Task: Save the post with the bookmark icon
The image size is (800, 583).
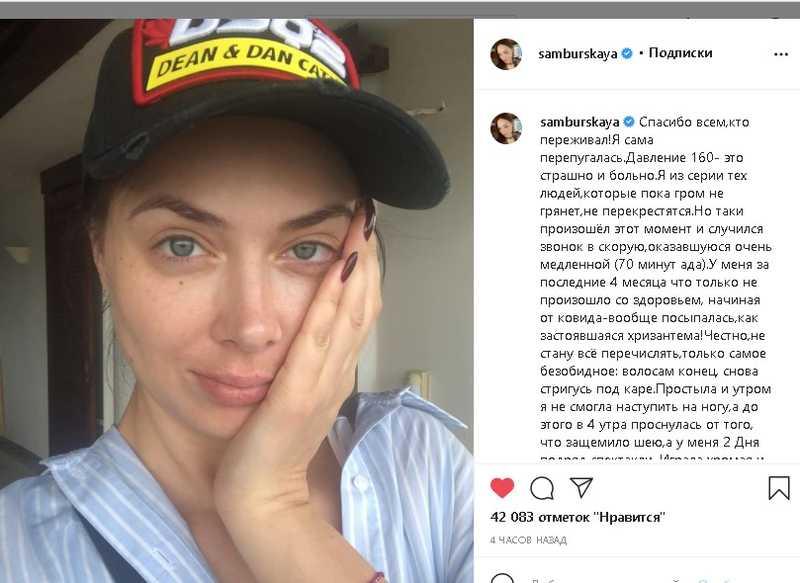Action: point(779,488)
